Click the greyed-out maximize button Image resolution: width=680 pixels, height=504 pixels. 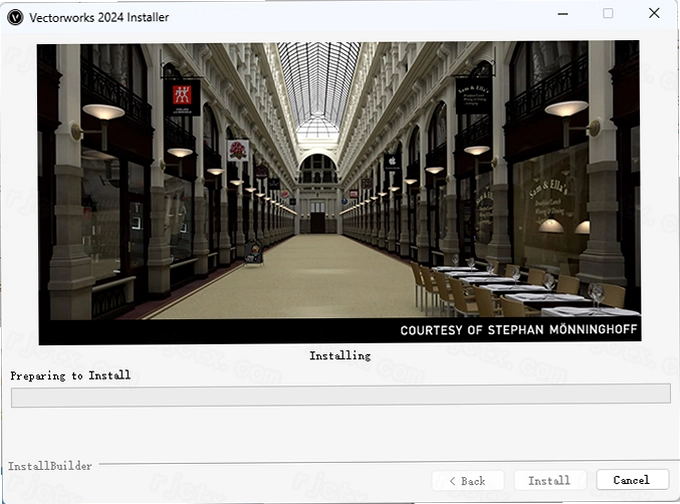pyautogui.click(x=608, y=13)
